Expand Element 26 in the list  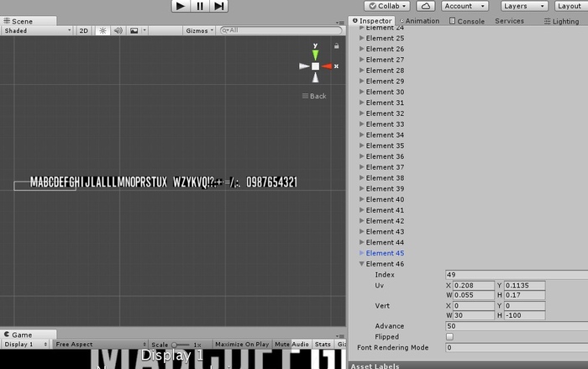tap(362, 49)
